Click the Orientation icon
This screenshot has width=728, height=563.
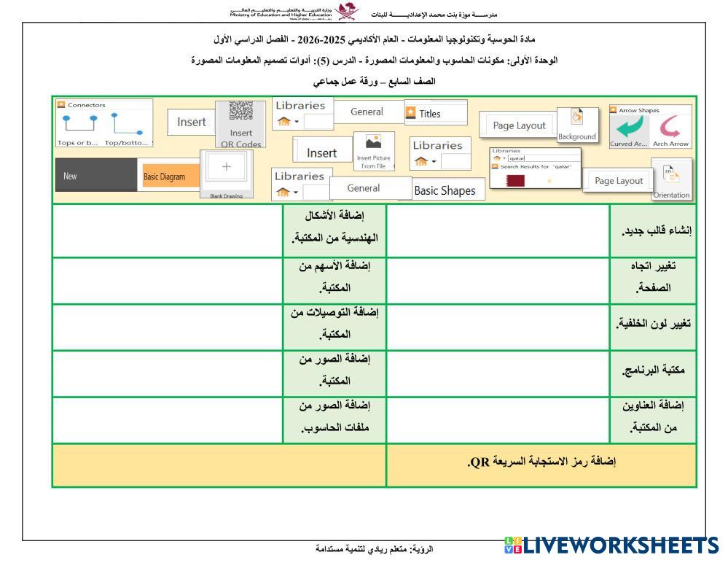[671, 179]
